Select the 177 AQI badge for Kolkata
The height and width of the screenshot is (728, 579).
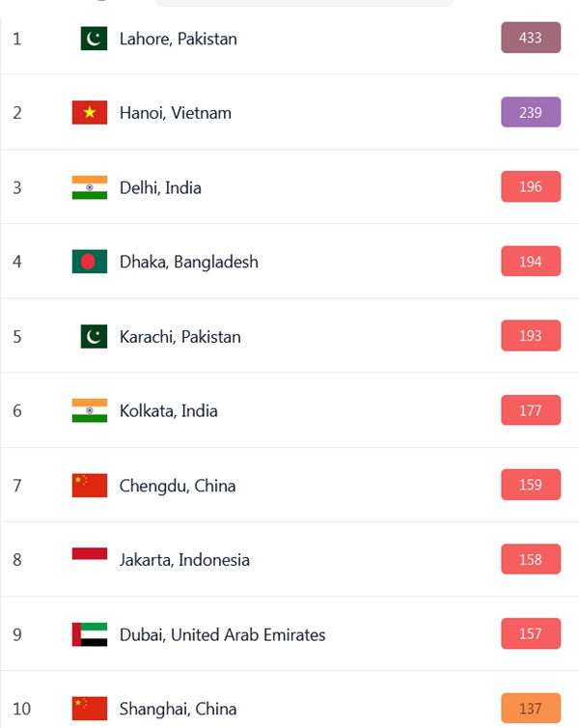click(531, 410)
